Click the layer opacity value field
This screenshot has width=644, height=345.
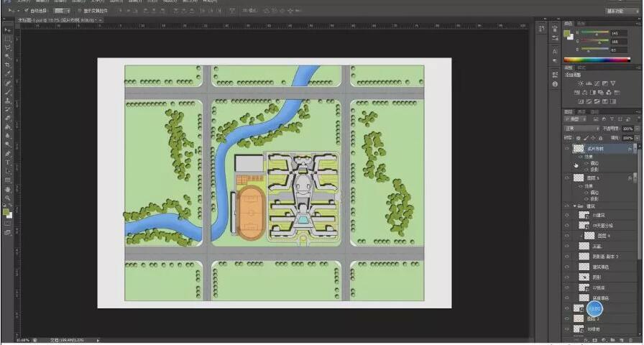626,129
